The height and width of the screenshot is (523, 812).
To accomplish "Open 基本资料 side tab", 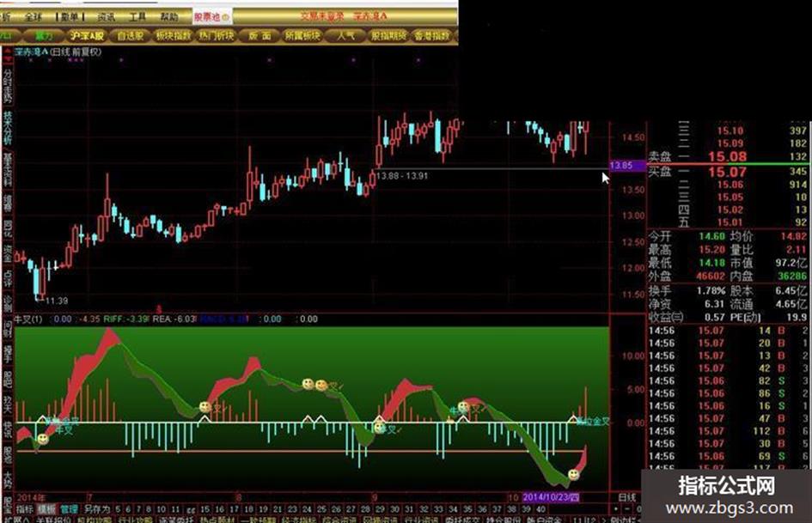I will 7,169.
